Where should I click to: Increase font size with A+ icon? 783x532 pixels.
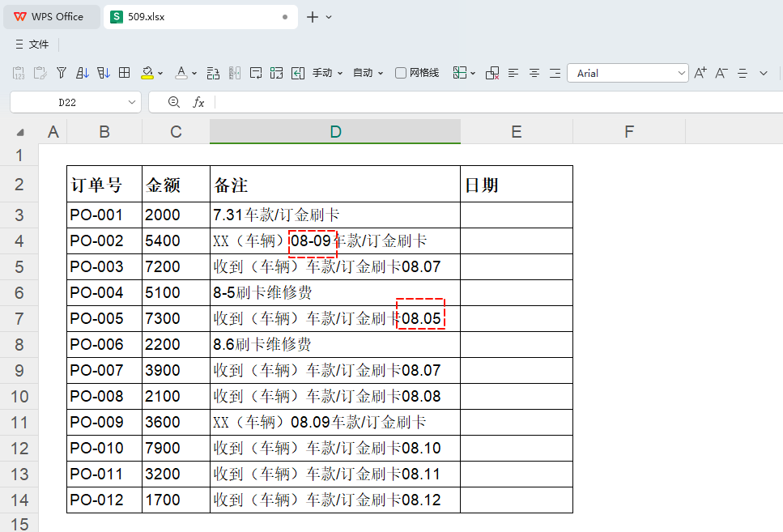point(700,73)
